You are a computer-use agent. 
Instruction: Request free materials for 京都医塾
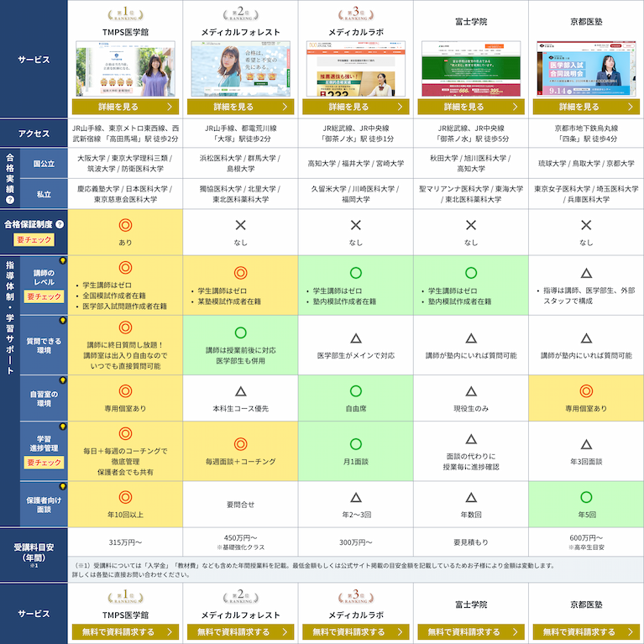click(x=586, y=632)
